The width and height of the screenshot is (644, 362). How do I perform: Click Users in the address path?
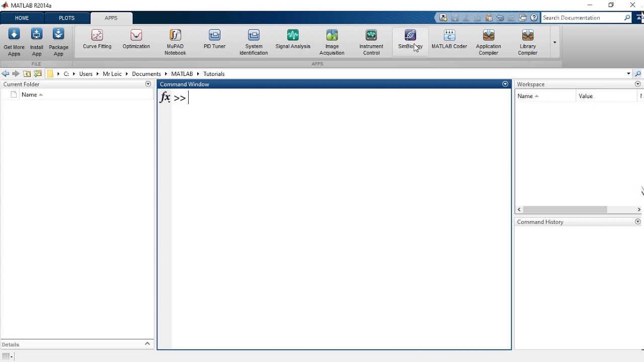(86, 74)
